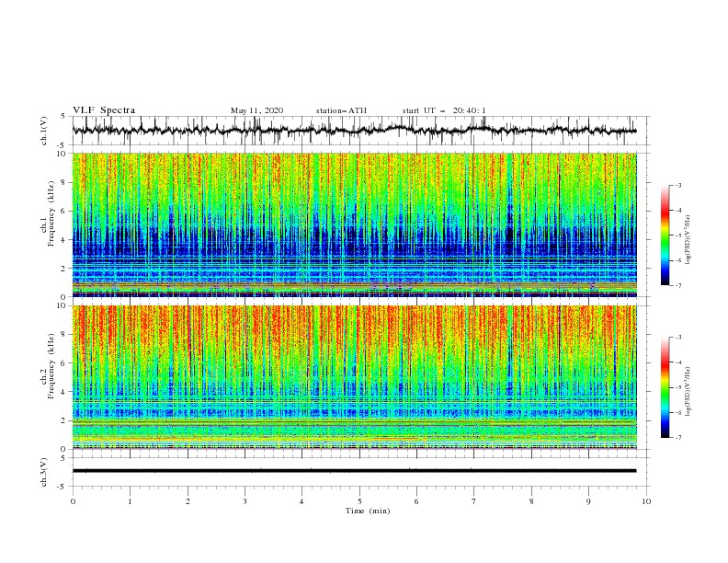Click the ch.2 spectrogram panel
The width and height of the screenshot is (728, 563).
coord(354,377)
